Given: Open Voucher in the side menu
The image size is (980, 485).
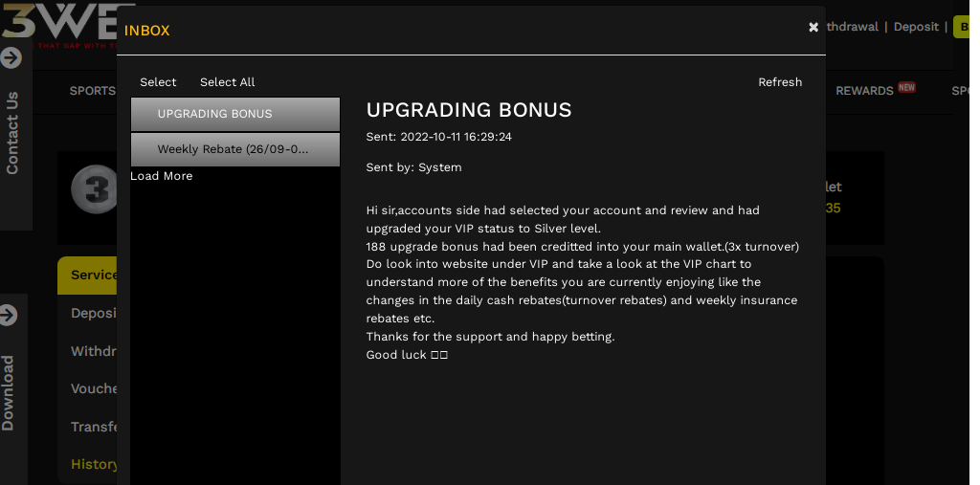Looking at the screenshot, I should click(94, 388).
